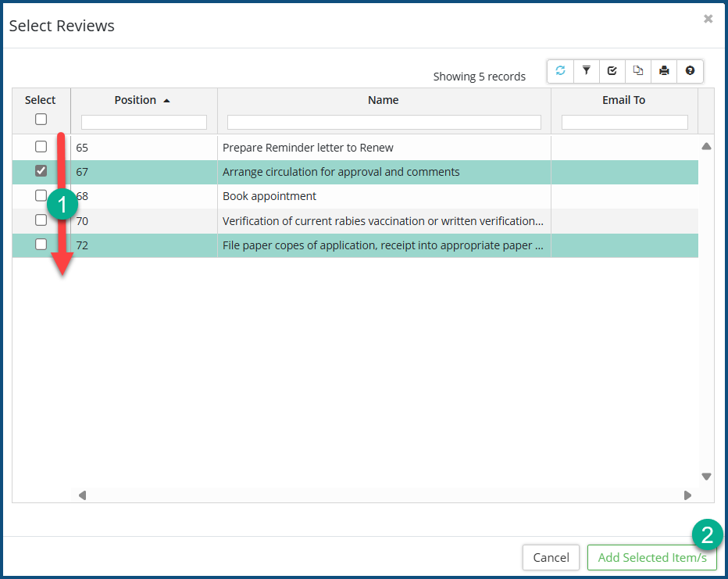Select the Book appointment row checkbox
Screen dimensions: 728x579
coord(41,195)
